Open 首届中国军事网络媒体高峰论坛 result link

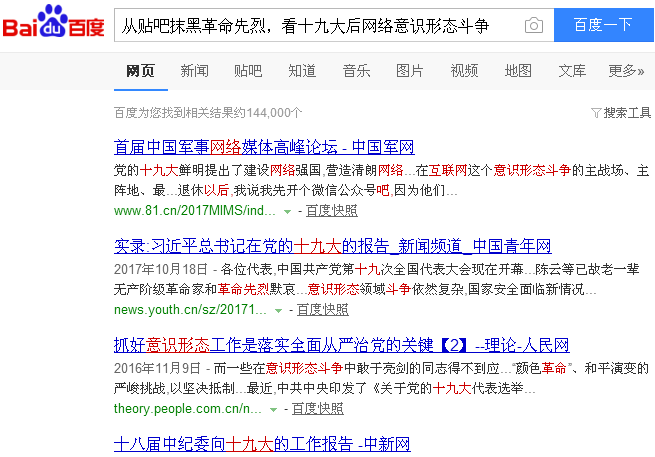tap(264, 147)
